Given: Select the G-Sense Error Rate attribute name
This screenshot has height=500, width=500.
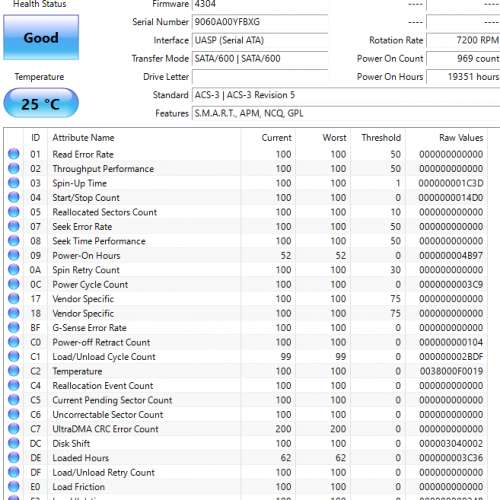Looking at the screenshot, I should tap(89, 328).
